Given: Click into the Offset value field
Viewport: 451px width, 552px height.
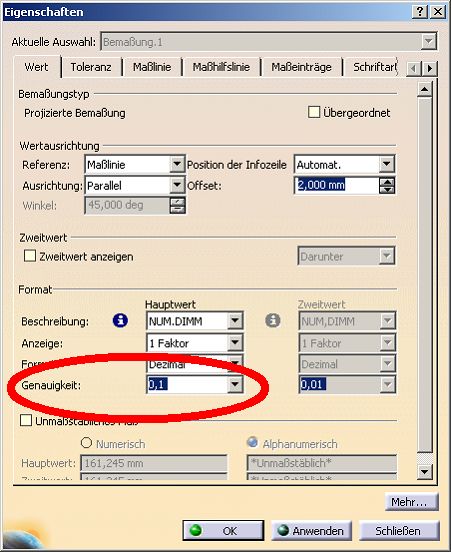Looking at the screenshot, I should [x=337, y=185].
